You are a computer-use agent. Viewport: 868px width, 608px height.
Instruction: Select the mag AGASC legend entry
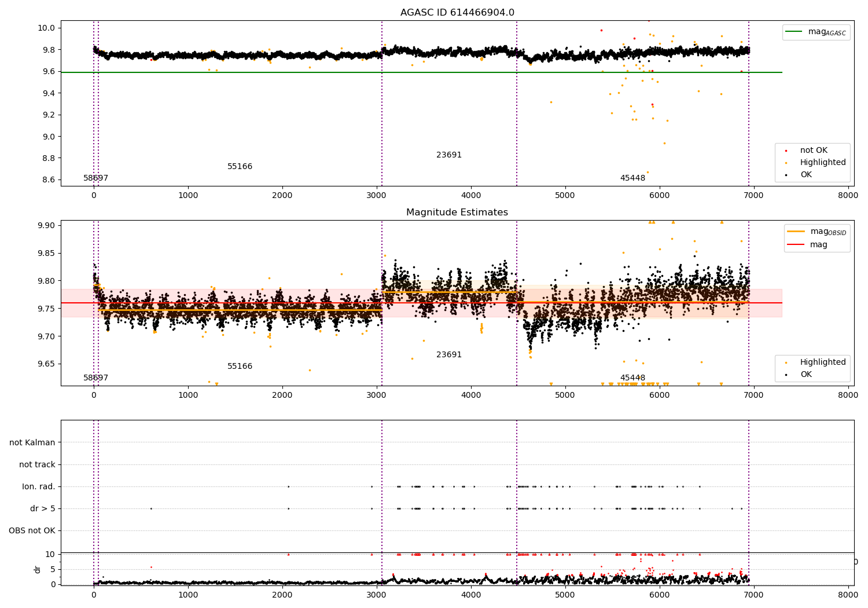tap(816, 32)
